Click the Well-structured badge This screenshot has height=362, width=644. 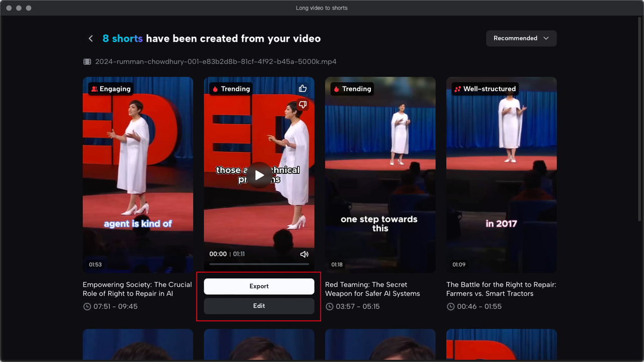tap(485, 89)
